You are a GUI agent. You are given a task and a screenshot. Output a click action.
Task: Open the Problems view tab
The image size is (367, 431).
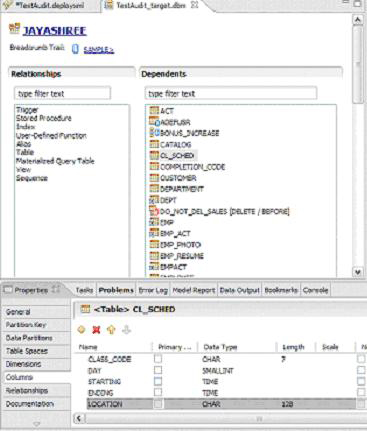tap(116, 290)
